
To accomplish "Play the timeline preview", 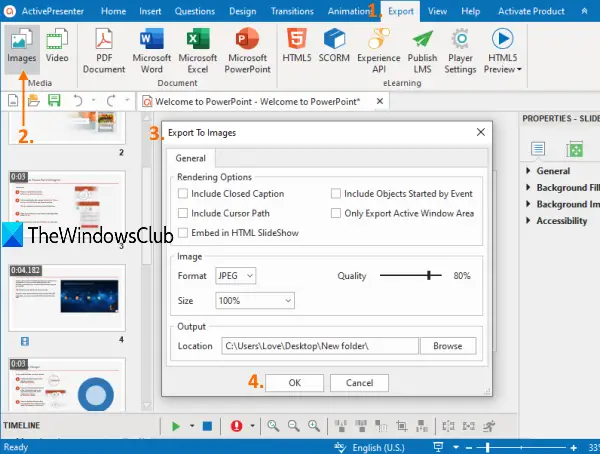I will (176, 426).
